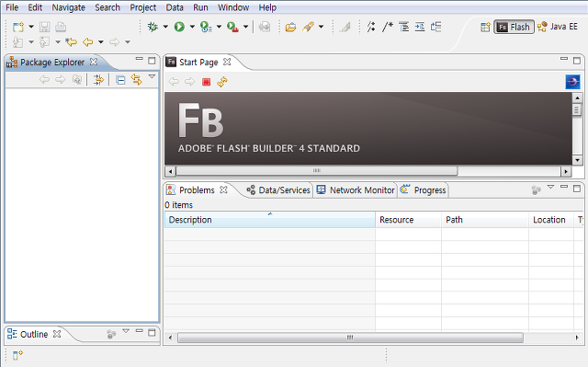Select the Problems tab
This screenshot has height=367, width=588.
click(x=197, y=190)
